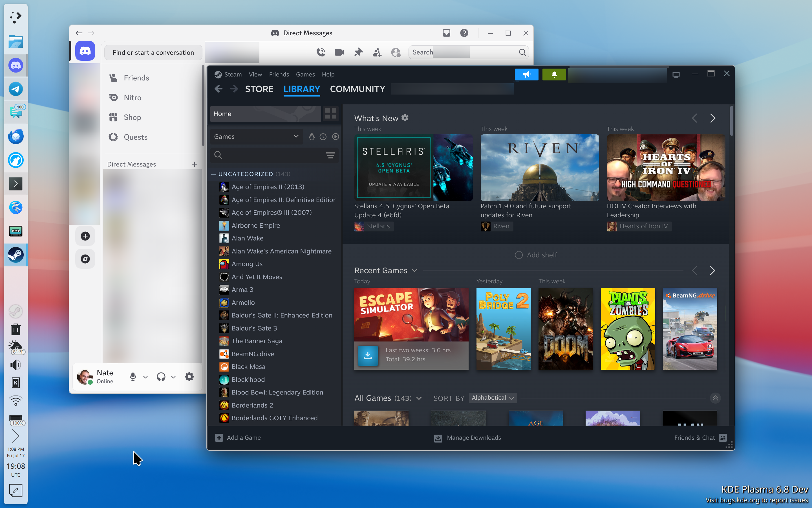The height and width of the screenshot is (508, 812).
Task: Toggle show only ready-to-play games filter
Action: [x=336, y=137]
